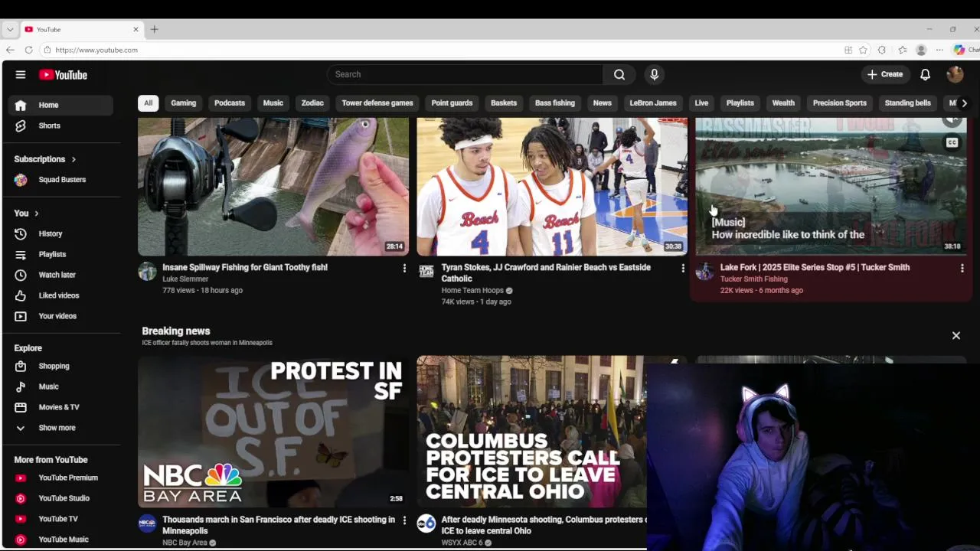Image resolution: width=980 pixels, height=551 pixels.
Task: Open History in the sidebar
Action: [61, 233]
